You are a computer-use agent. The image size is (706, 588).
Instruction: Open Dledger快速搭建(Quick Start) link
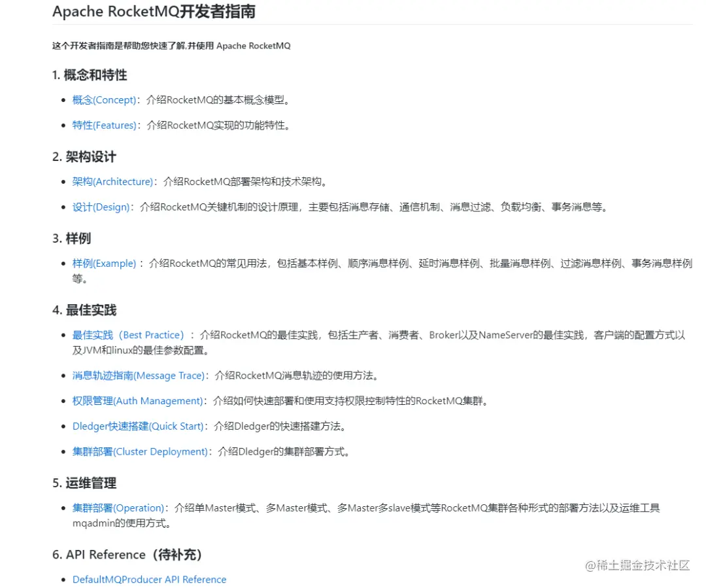click(x=138, y=426)
